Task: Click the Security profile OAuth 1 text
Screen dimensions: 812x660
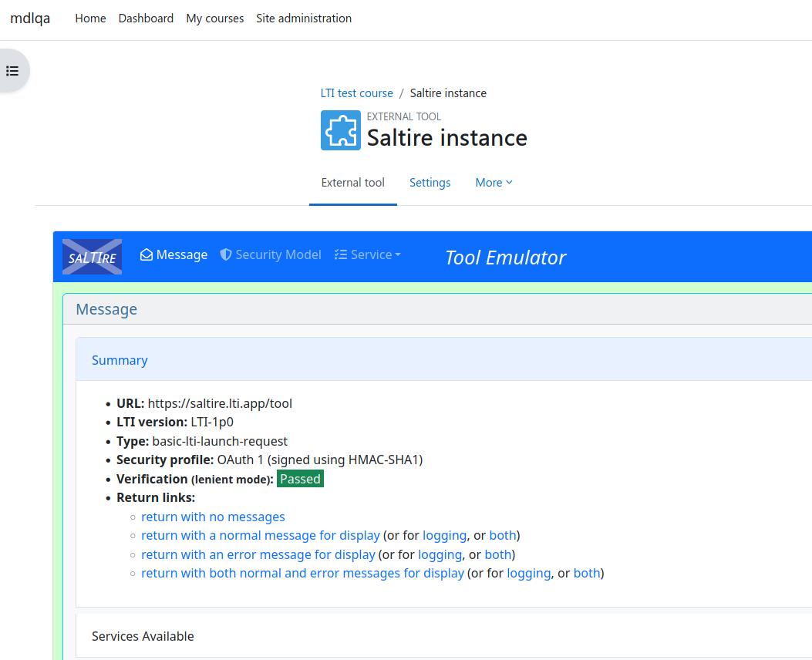Action: point(320,460)
